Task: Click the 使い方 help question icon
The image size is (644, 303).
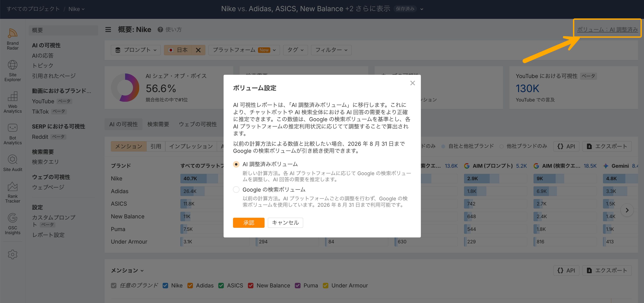Action: (160, 30)
